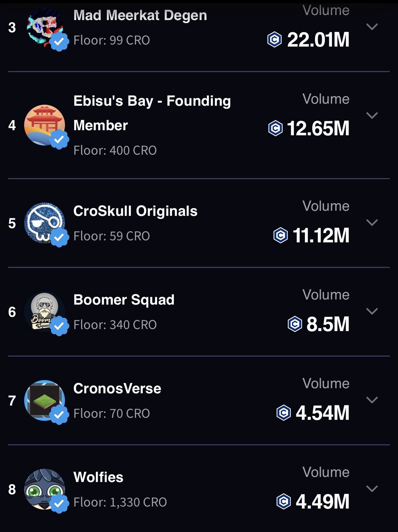Click the CroSkull Originals pirate skull avatar
The height and width of the screenshot is (532, 398).
click(x=45, y=223)
